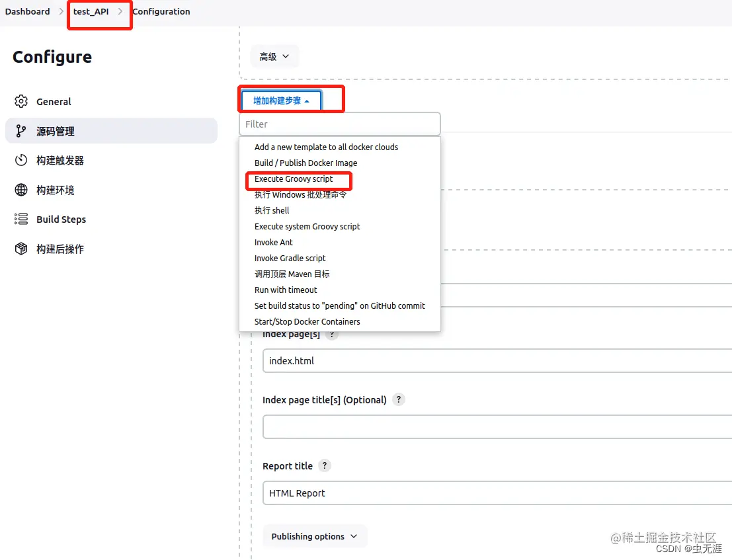Open test_API breadcrumb link
This screenshot has width=732, height=560.
91,11
